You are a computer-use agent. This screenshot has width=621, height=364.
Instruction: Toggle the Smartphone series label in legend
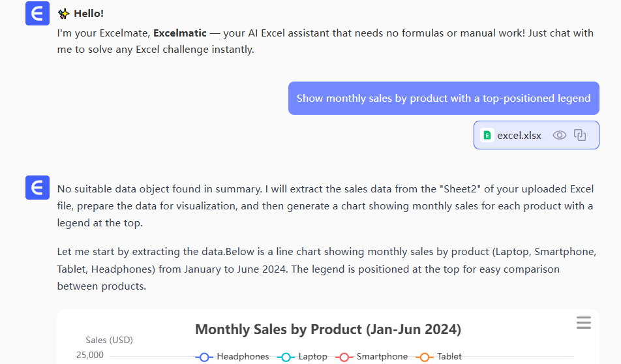[382, 357]
